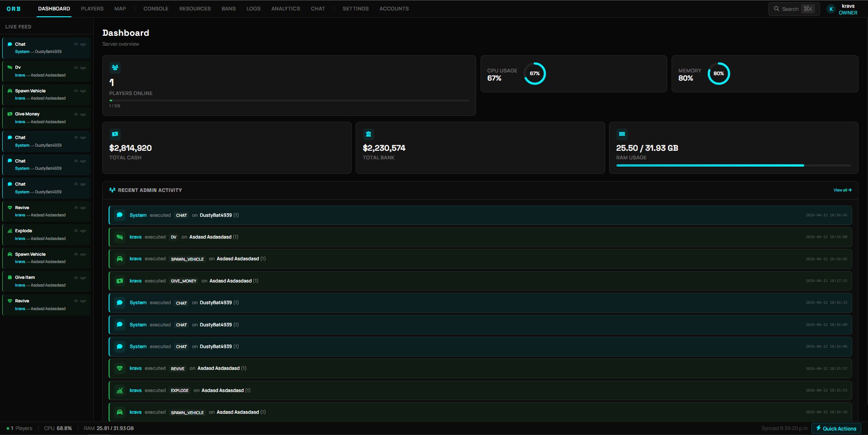Click the 25.50 / 31.93 GB RAM value

click(647, 148)
